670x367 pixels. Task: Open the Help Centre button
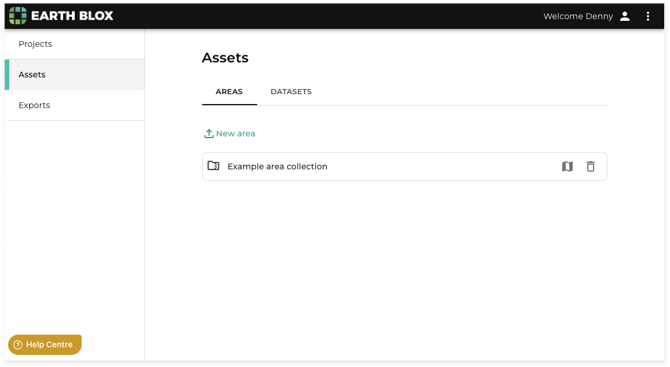45,344
